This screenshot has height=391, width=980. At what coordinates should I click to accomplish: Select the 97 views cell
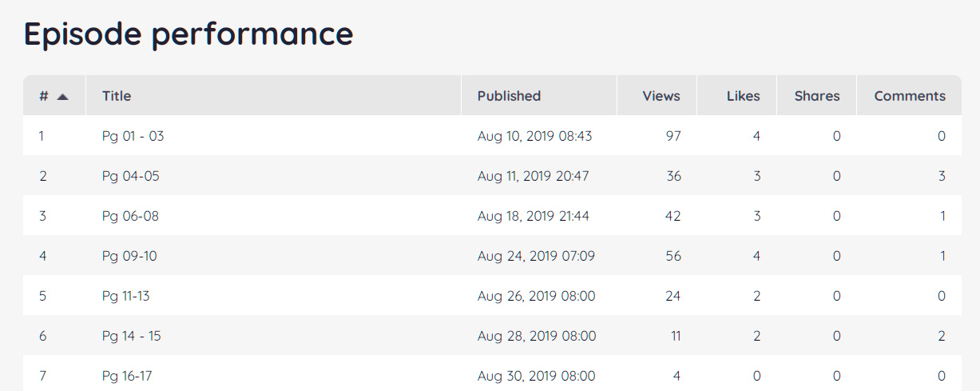(x=673, y=136)
